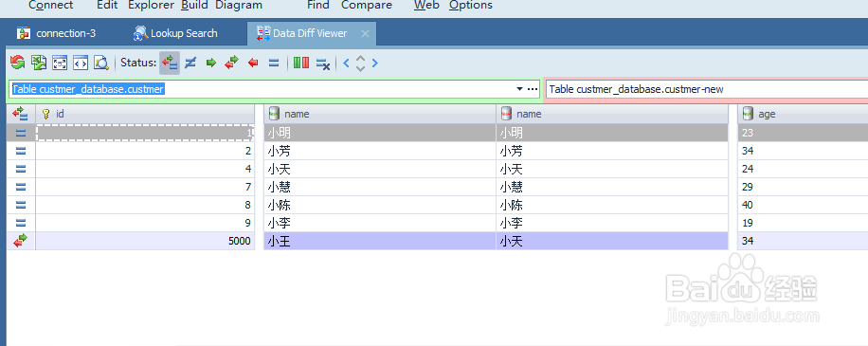Switch to the Lookup Search tab
The height and width of the screenshot is (346, 868).
click(175, 33)
